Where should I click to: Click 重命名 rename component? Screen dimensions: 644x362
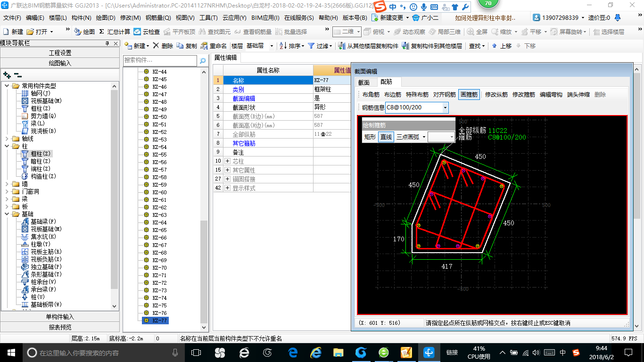point(214,46)
